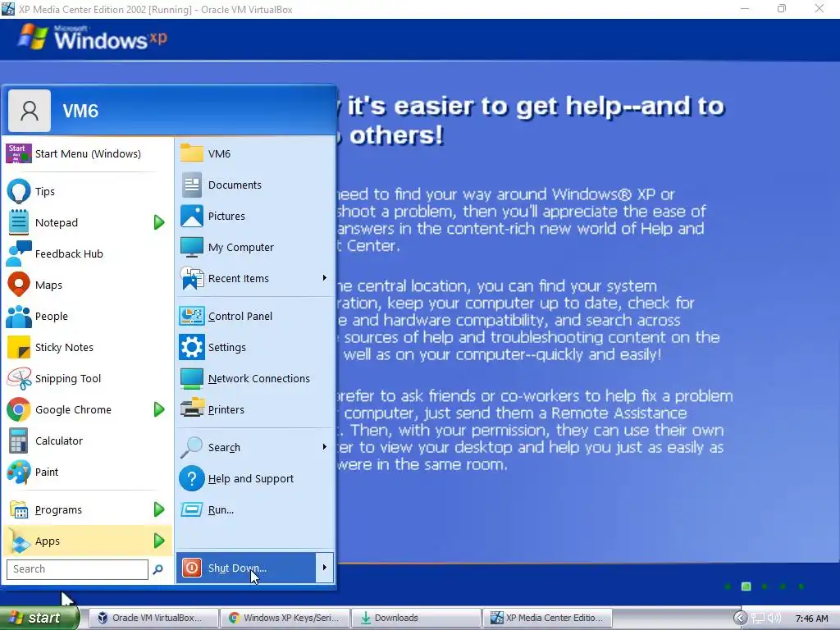Screen dimensions: 840x630
Task: Click the VM6 user account picture
Action: [x=30, y=111]
